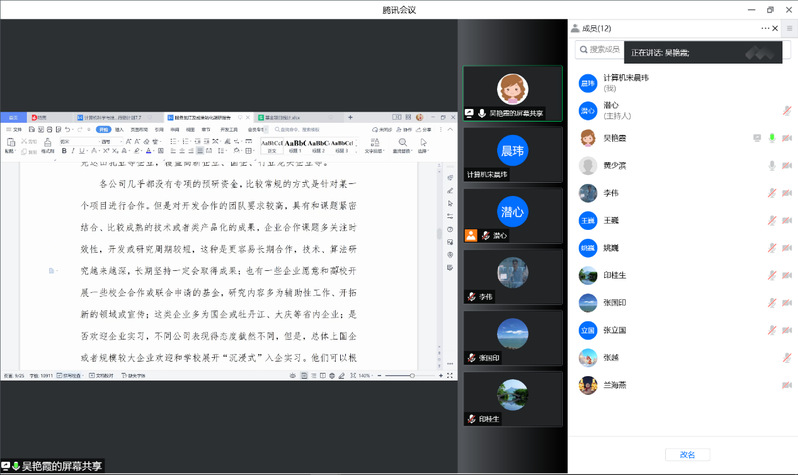The height and width of the screenshot is (475, 798).
Task: Toggle 吴艳霞's green microphone in member list
Action: coord(771,137)
